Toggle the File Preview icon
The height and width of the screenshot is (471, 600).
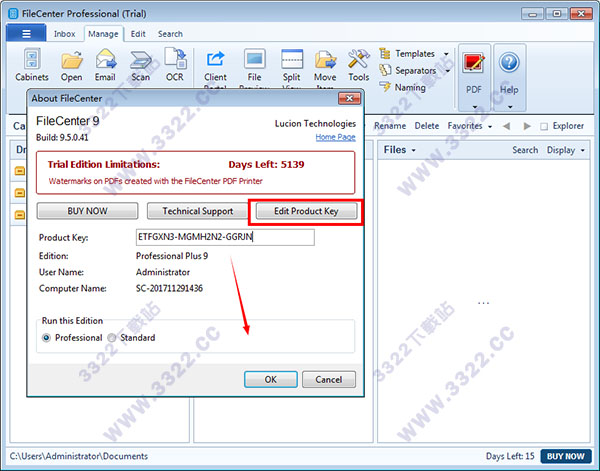[x=254, y=59]
